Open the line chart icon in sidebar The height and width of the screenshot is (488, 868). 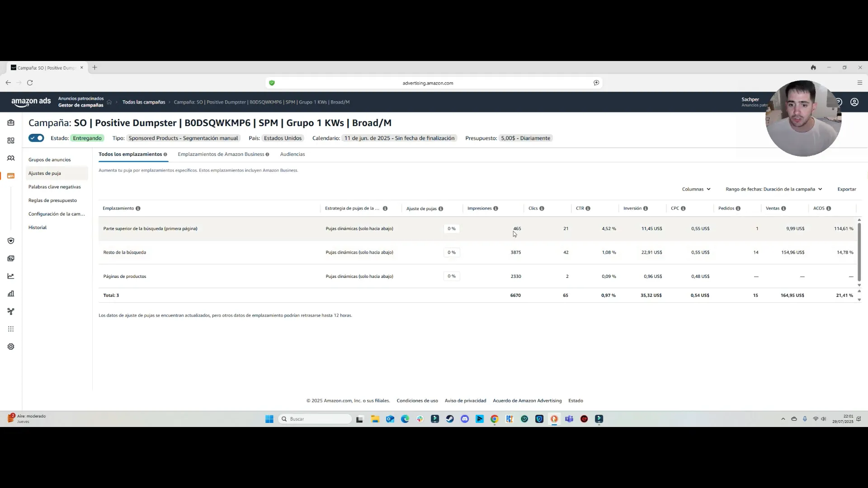[11, 276]
